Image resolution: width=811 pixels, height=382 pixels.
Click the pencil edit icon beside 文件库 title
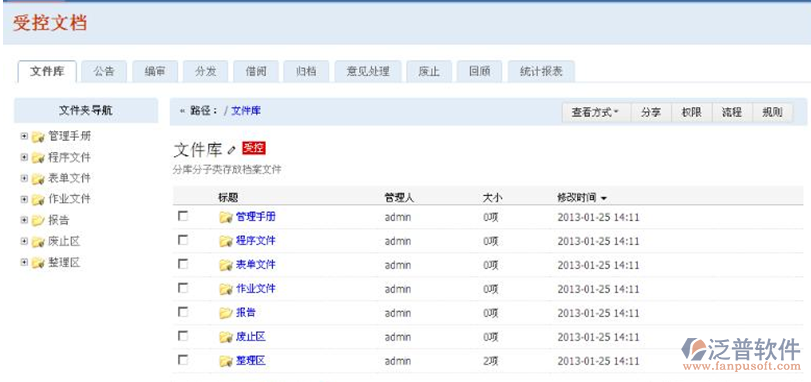point(231,149)
